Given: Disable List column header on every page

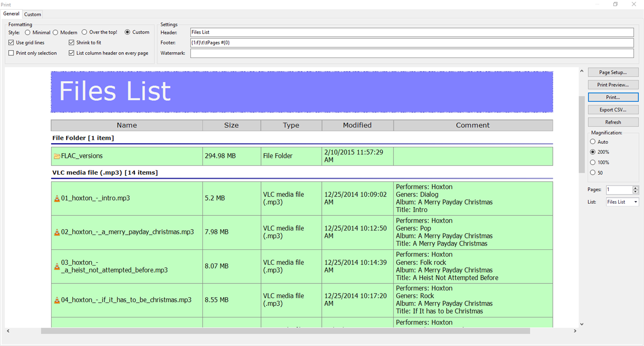Looking at the screenshot, I should [x=72, y=53].
